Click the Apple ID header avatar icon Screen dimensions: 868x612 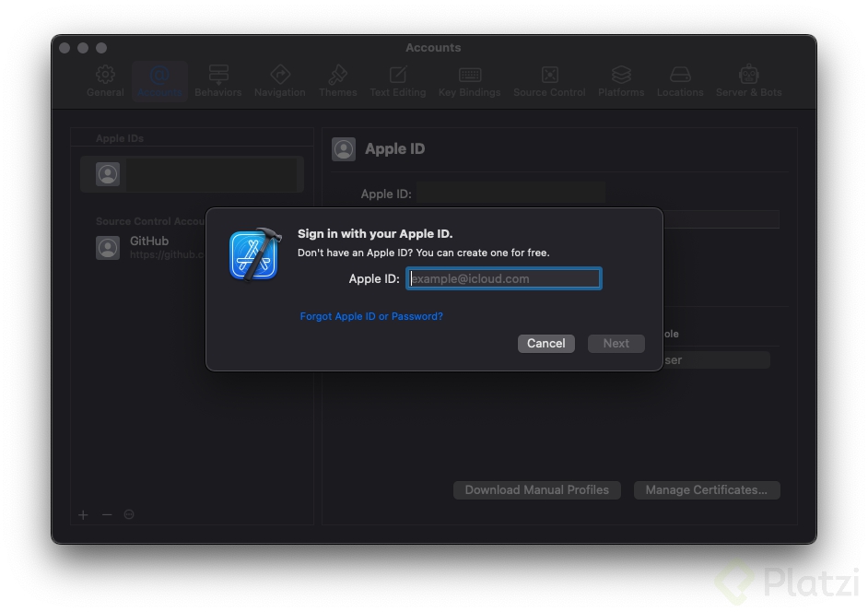pos(343,149)
